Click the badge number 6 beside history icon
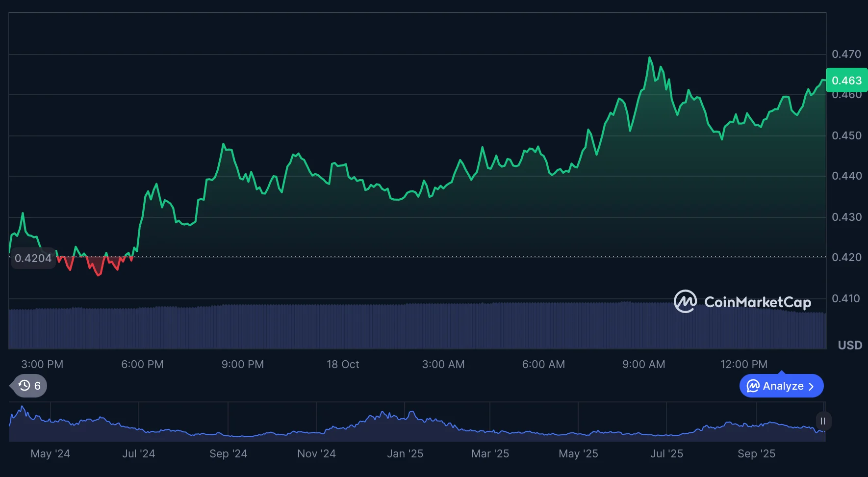 tap(37, 386)
